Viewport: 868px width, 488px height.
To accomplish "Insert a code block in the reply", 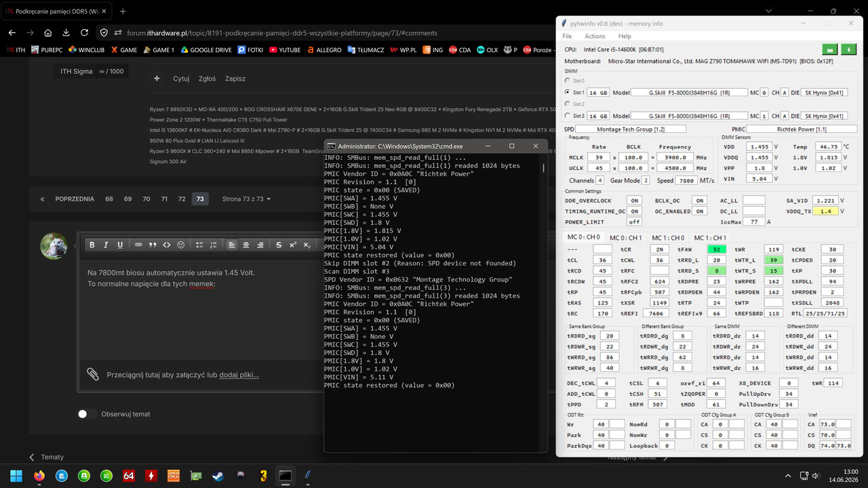I will click(167, 245).
